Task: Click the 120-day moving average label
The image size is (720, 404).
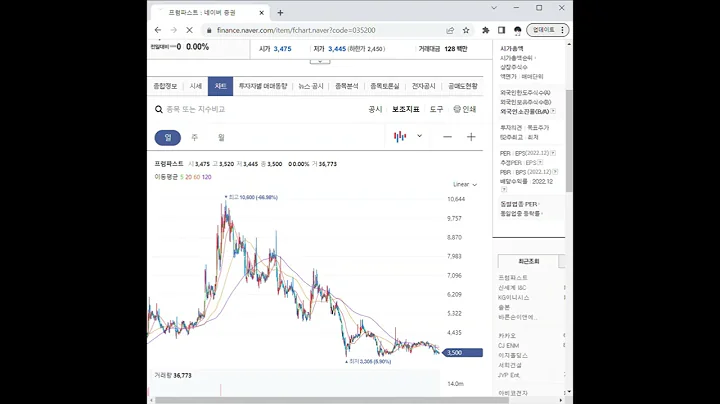Action: pyautogui.click(x=207, y=177)
